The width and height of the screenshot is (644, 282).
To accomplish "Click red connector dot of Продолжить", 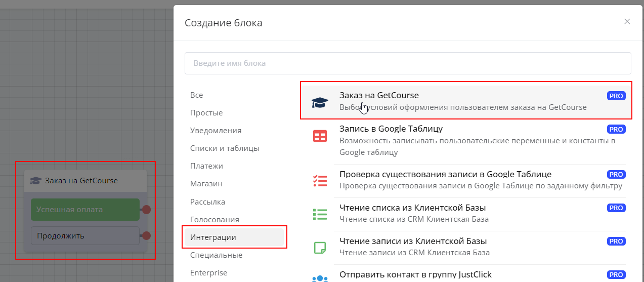I will pyautogui.click(x=146, y=235).
